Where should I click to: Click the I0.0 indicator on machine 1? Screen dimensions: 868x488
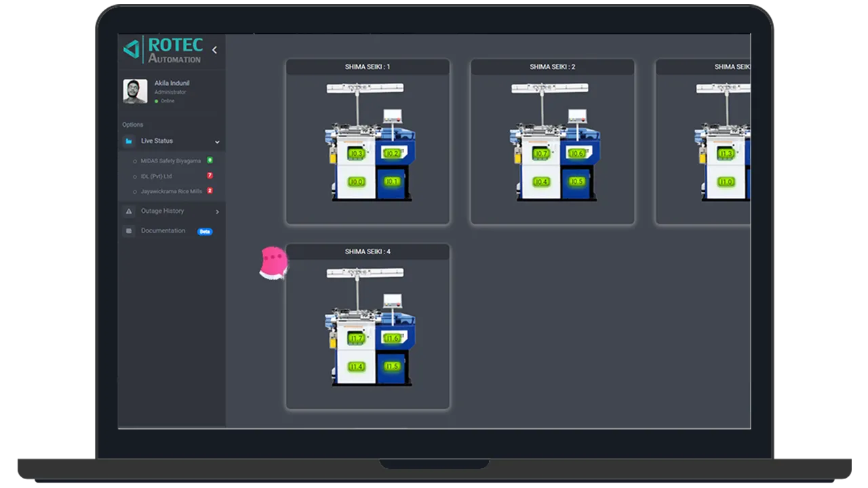(356, 182)
